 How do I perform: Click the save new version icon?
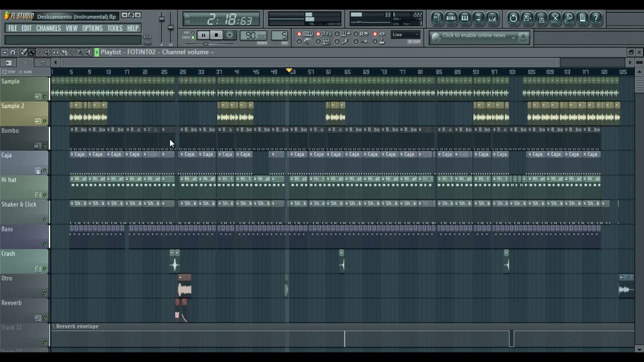(x=527, y=19)
